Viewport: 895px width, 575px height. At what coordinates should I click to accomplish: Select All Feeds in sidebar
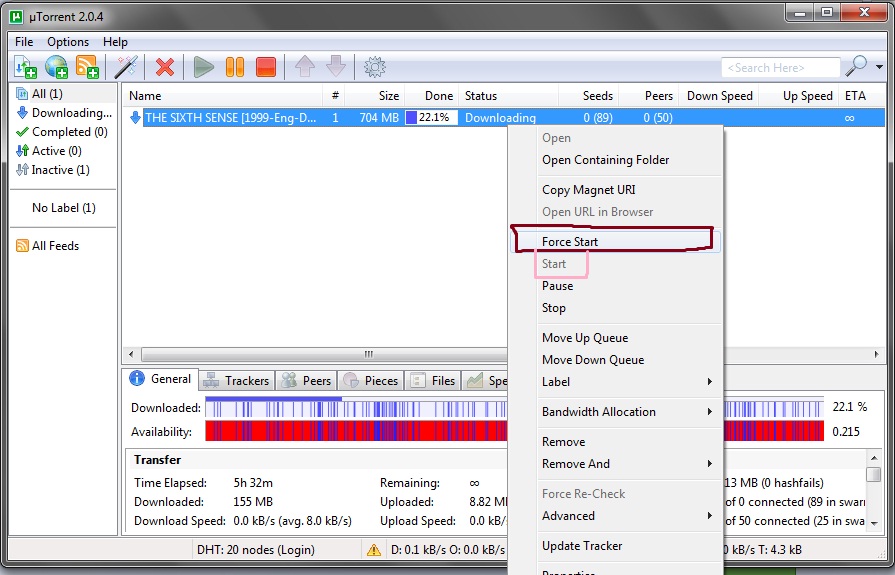click(x=55, y=246)
